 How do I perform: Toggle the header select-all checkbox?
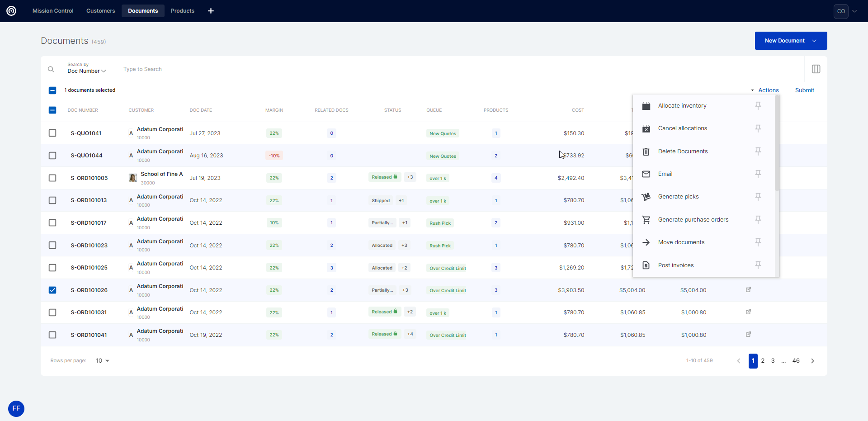pyautogui.click(x=52, y=110)
